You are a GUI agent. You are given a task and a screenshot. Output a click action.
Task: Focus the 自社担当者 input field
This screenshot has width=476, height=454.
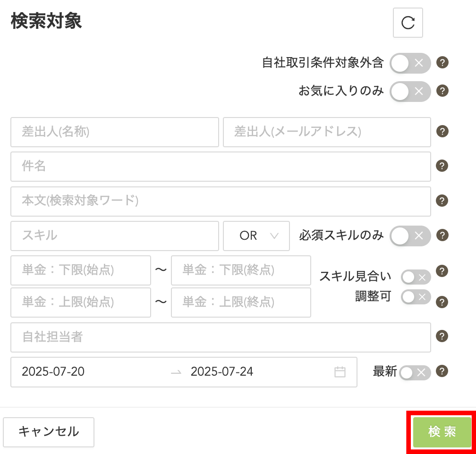pos(221,337)
